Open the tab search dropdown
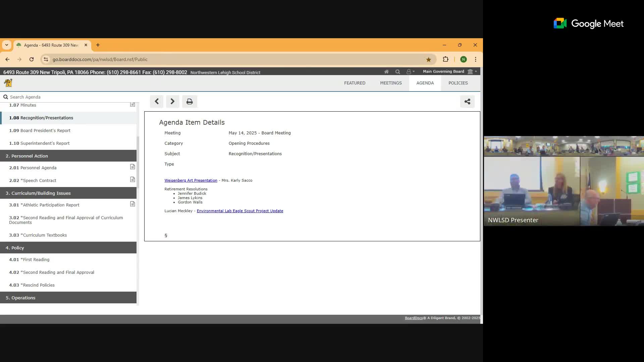644x362 pixels. pyautogui.click(x=7, y=45)
